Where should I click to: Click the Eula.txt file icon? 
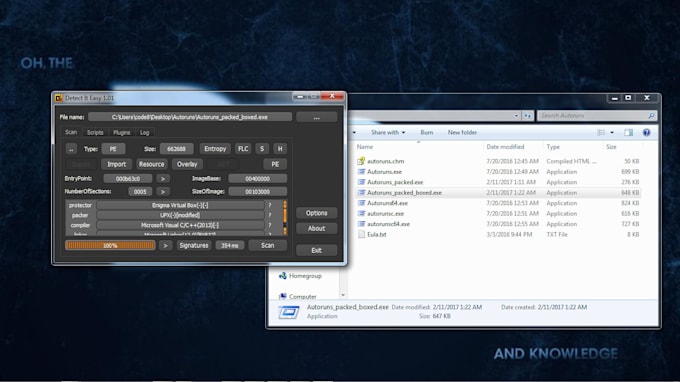[x=361, y=235]
